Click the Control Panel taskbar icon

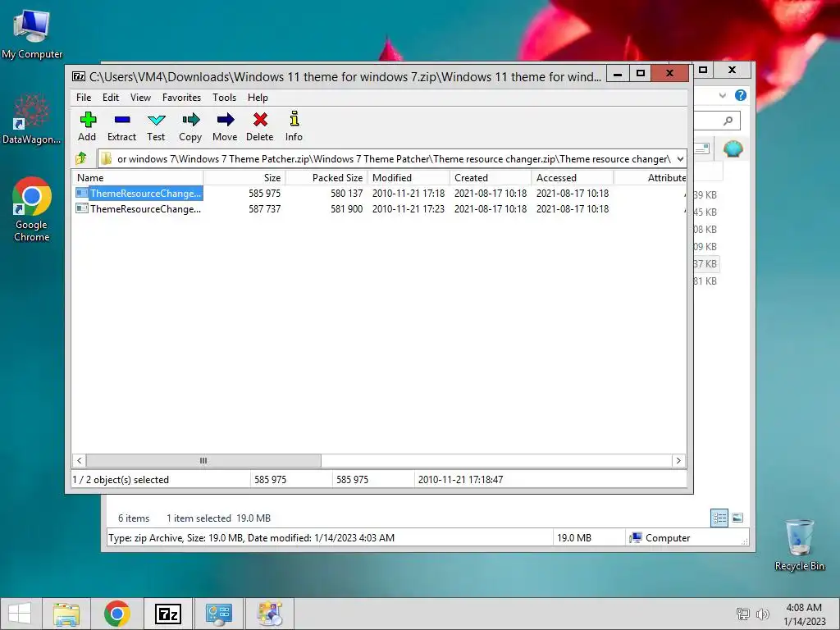[218, 614]
